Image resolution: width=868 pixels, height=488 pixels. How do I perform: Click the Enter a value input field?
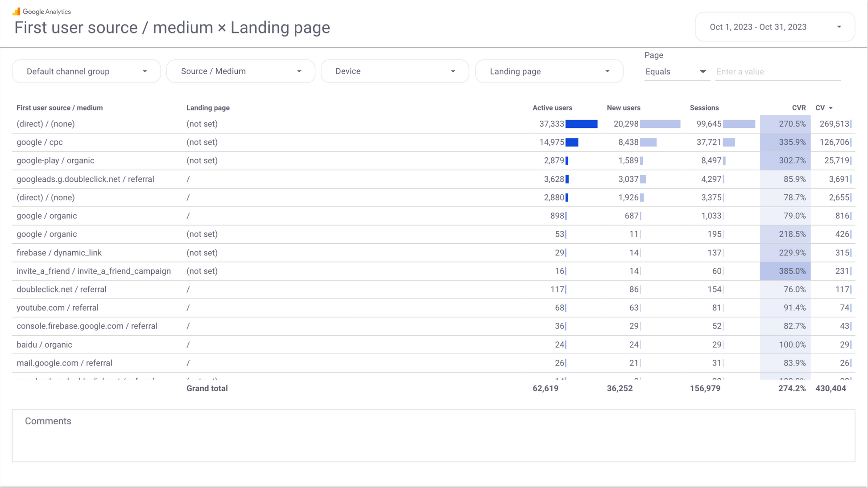click(x=777, y=72)
